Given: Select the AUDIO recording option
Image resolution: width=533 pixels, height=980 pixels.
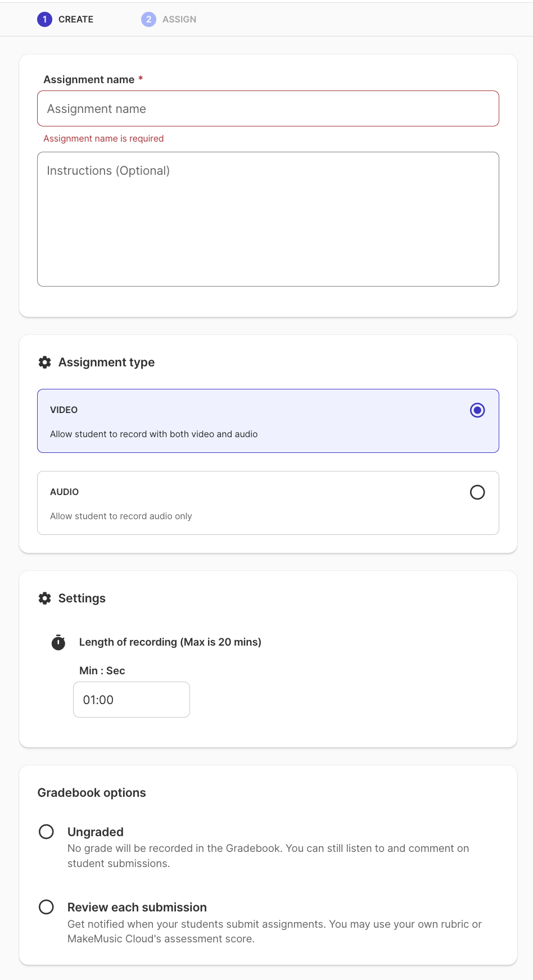Looking at the screenshot, I should point(477,492).
